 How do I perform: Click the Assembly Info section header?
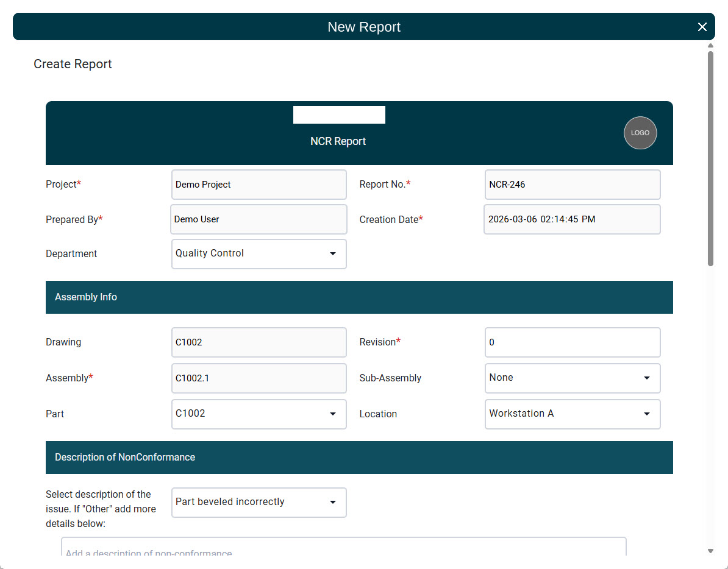click(x=359, y=297)
